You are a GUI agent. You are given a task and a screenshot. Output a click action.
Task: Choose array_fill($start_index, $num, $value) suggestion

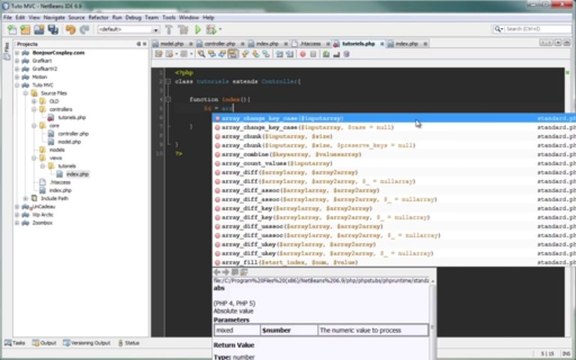tap(394, 262)
